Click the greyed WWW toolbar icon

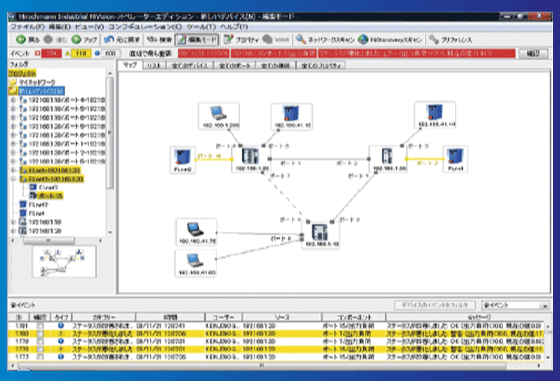(267, 39)
